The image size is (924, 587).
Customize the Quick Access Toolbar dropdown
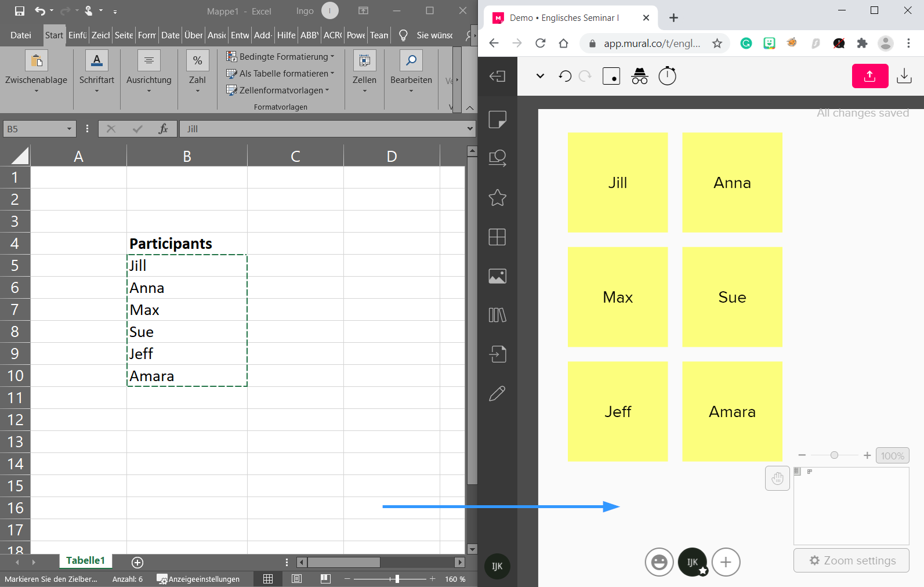(x=115, y=11)
